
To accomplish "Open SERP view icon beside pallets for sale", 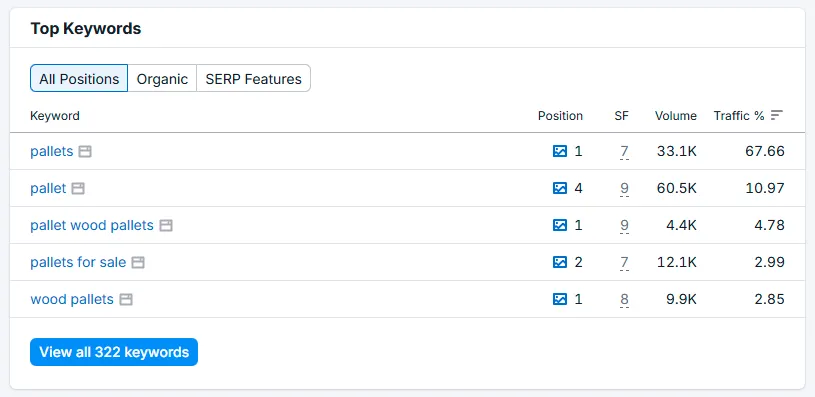I will pos(138,262).
